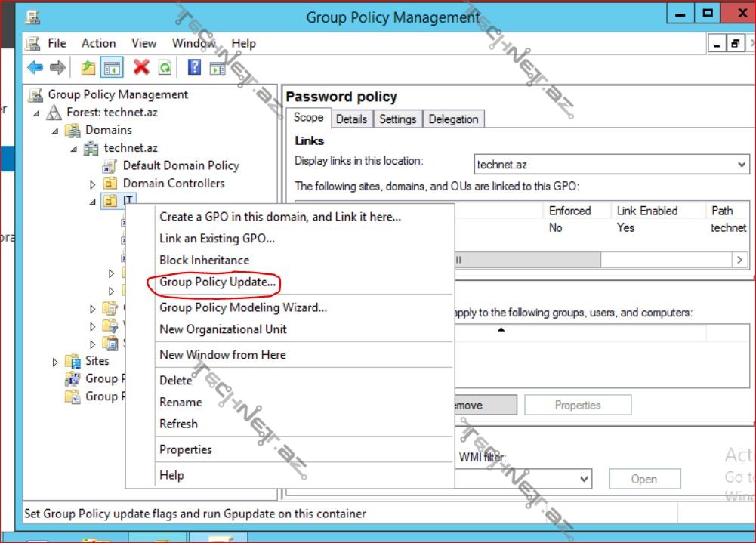
Task: Open the Action menu in menu bar
Action: coord(98,43)
